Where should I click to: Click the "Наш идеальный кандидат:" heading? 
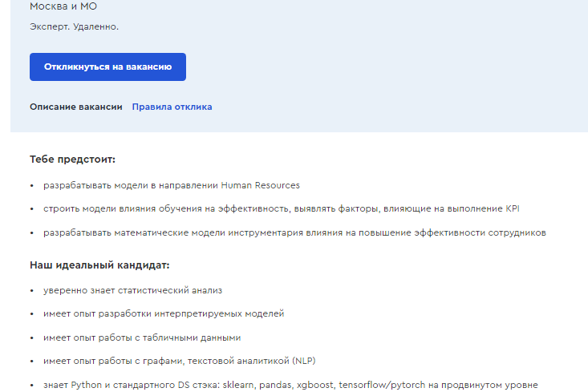coord(99,265)
